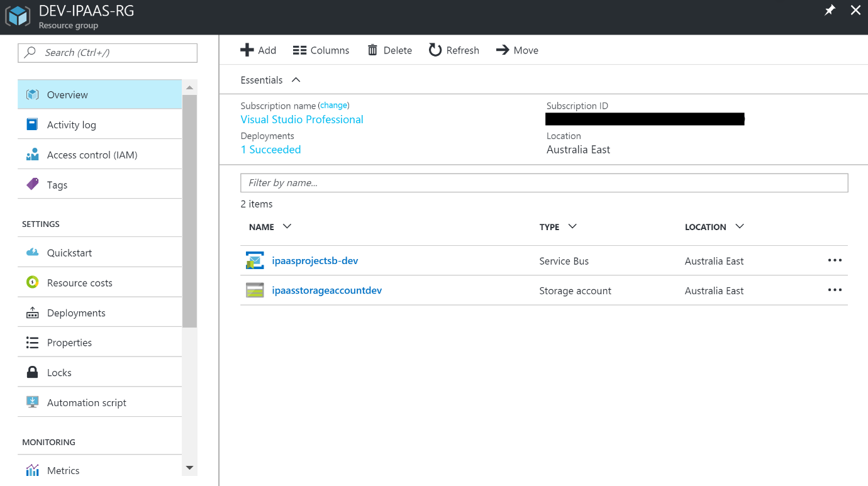
Task: Sort by the NAME column header
Action: (x=270, y=227)
